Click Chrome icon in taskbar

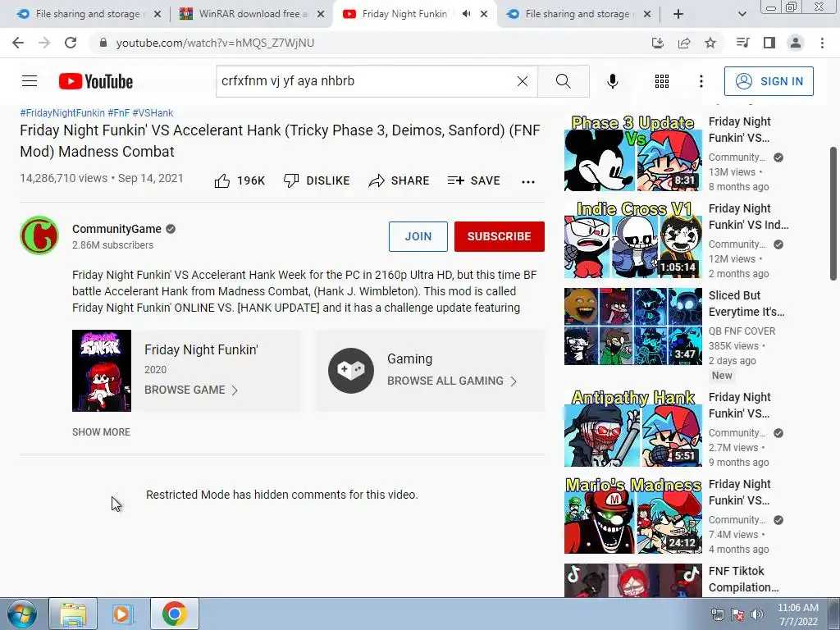coord(174,614)
